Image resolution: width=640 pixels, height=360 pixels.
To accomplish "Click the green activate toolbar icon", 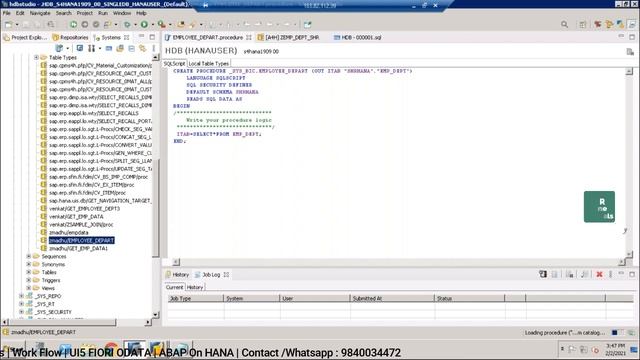I will (73, 24).
